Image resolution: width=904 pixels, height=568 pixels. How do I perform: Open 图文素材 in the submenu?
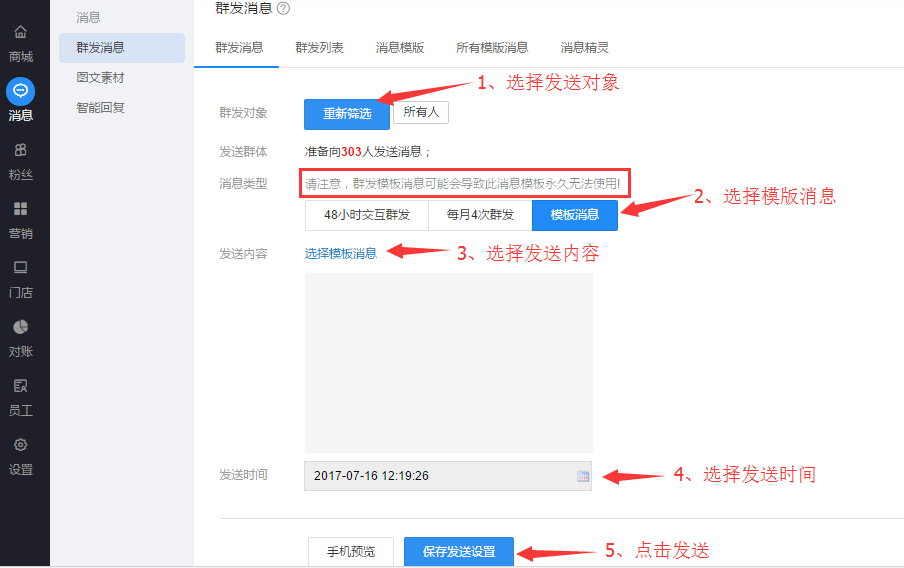(x=100, y=77)
